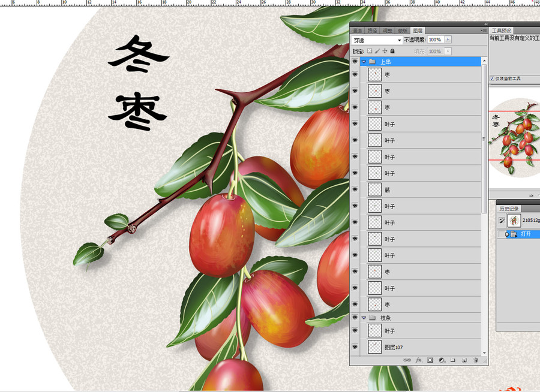Toggle visibility of the 筋 layer

[355, 189]
